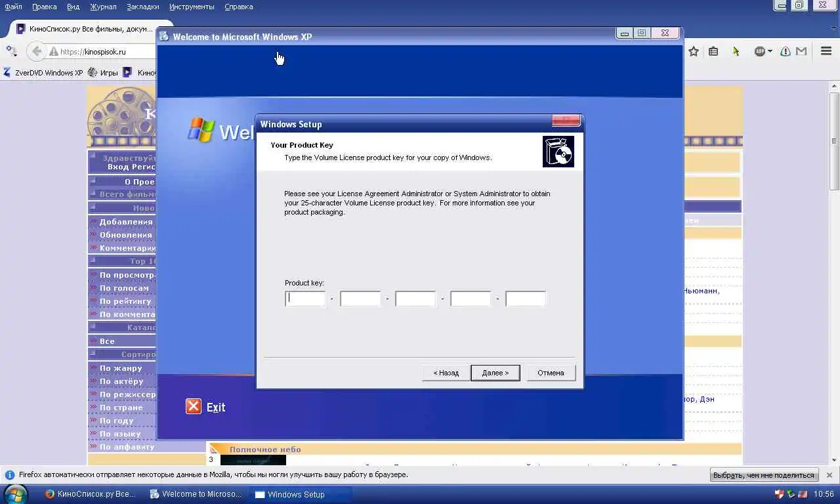Open the По рейтингу sidebar link
Image resolution: width=840 pixels, height=504 pixels.
[x=125, y=301]
